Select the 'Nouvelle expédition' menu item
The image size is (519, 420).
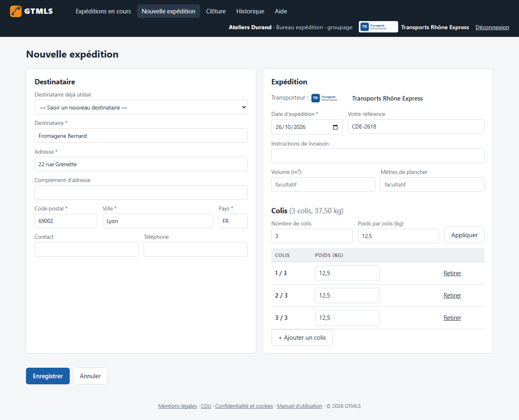[168, 11]
